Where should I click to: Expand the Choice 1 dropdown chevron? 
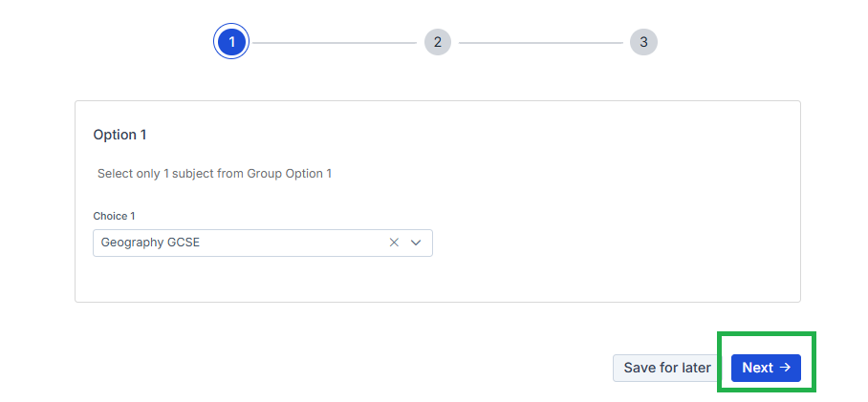point(416,243)
